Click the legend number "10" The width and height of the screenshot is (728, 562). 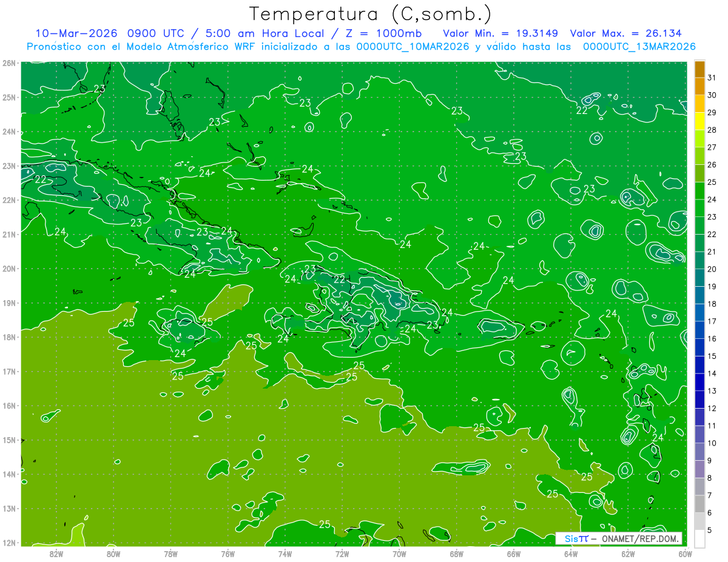(x=712, y=443)
